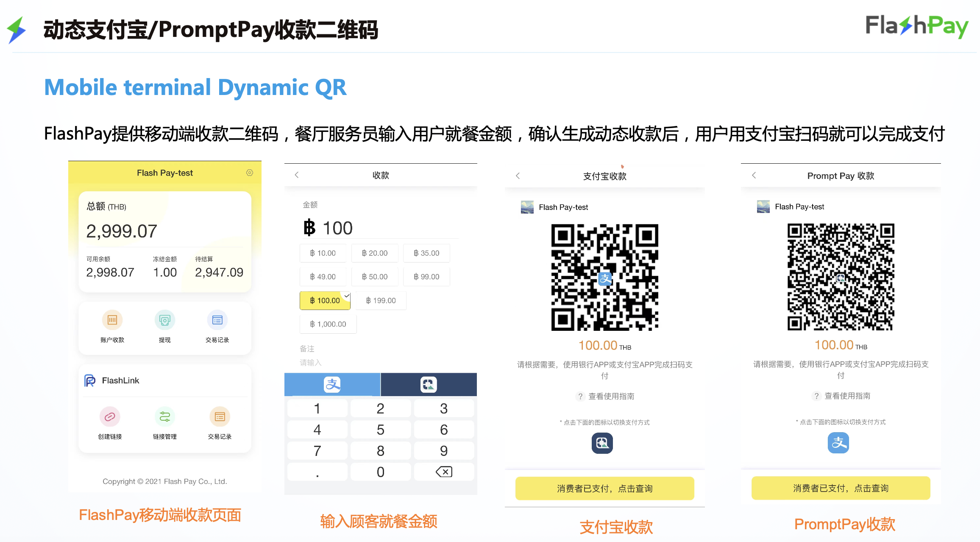
Task: Open the 查看使用指南 guide link
Action: [x=610, y=396]
